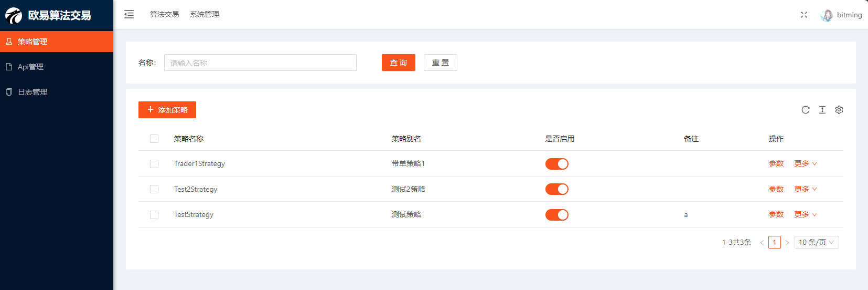Click the 带单策略1 alias cell

[x=408, y=164]
